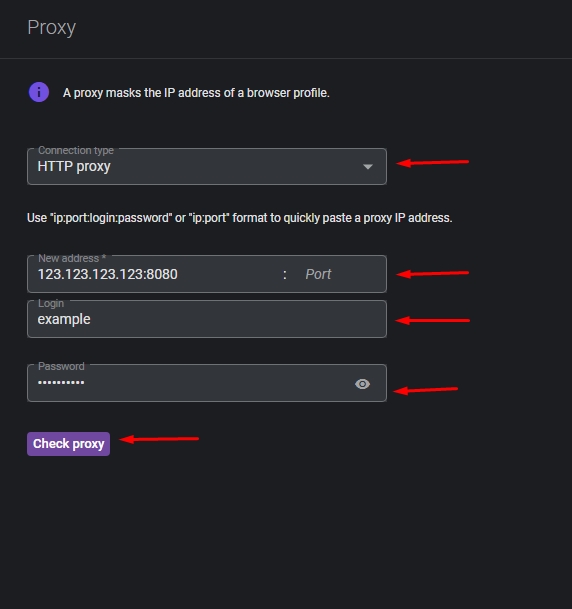Image resolution: width=572 pixels, height=609 pixels.
Task: Click the Connection type field label
Action: tap(76, 150)
